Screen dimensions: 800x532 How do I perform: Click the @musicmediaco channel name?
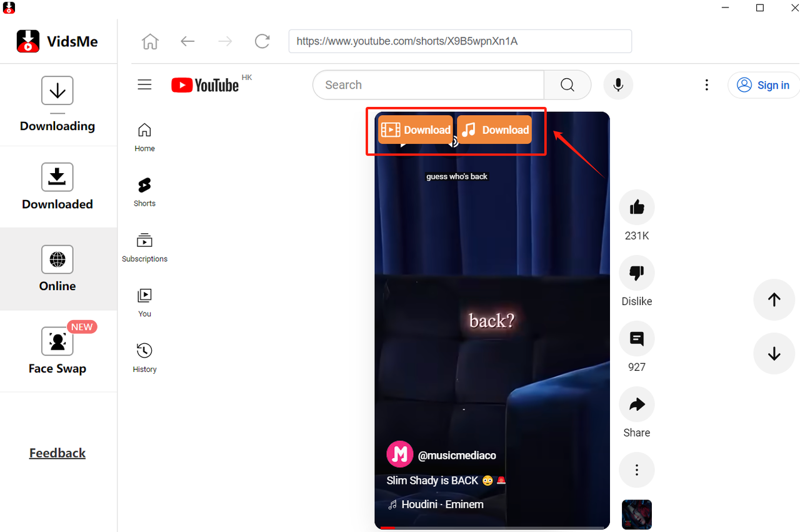coord(457,456)
